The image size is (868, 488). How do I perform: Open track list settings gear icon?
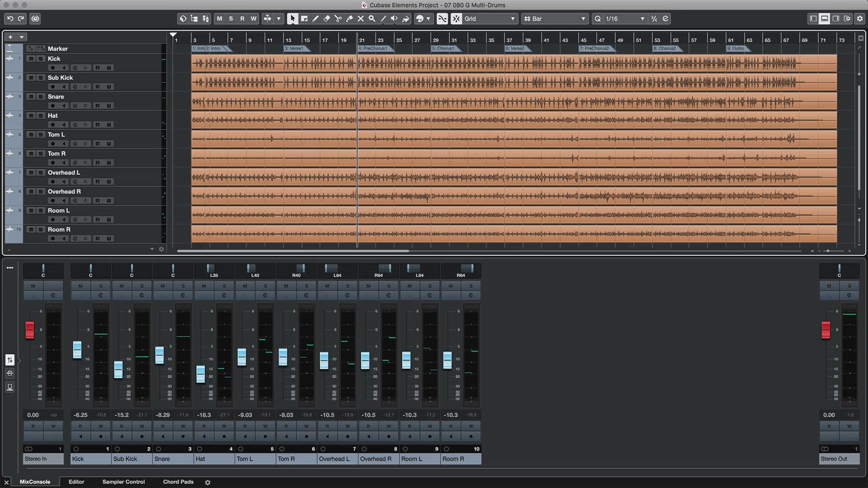[x=161, y=249]
